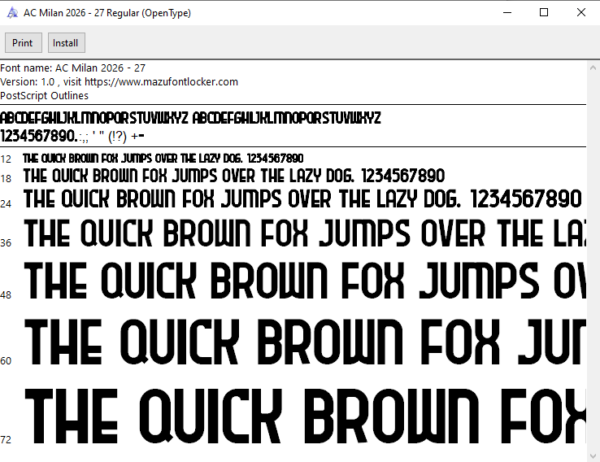Screen dimensions: 600x462
Task: Minimize the font viewer window
Action: (507, 13)
